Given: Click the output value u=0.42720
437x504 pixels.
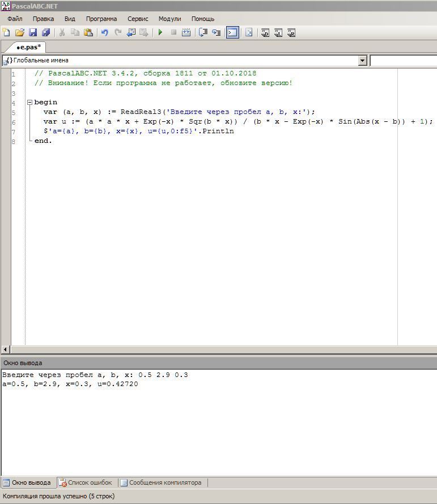Looking at the screenshot, I should click(x=117, y=384).
